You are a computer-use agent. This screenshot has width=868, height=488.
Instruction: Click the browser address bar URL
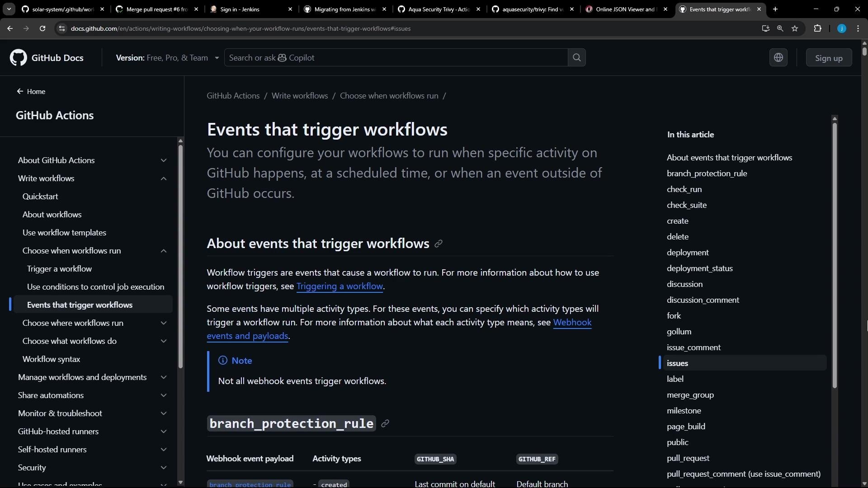coord(241,28)
